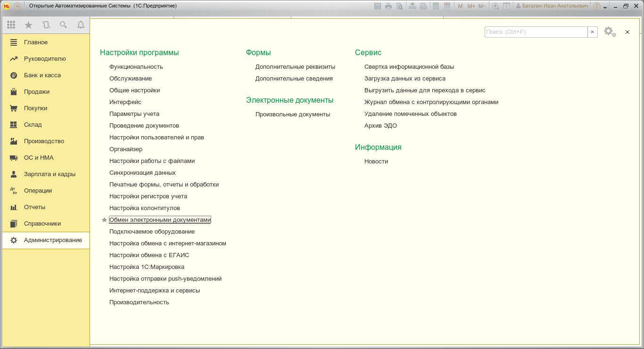Open the functions menu grid icon

click(11, 25)
